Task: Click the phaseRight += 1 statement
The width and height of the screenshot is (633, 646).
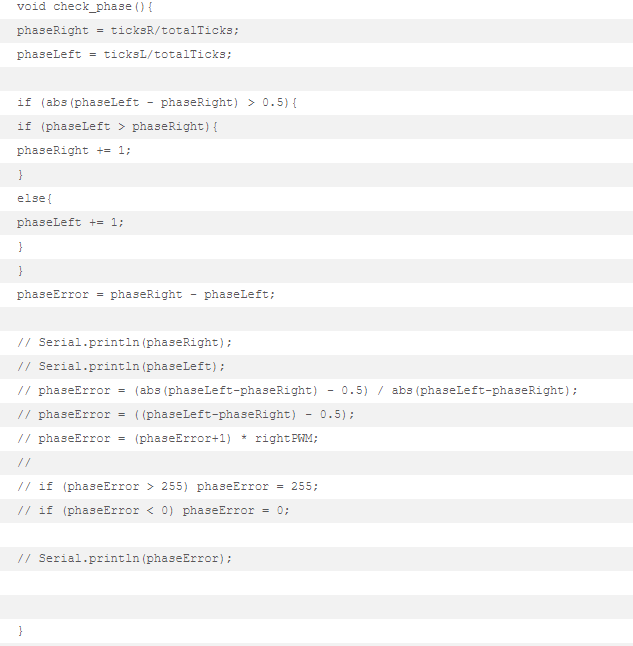Action: click(x=74, y=150)
